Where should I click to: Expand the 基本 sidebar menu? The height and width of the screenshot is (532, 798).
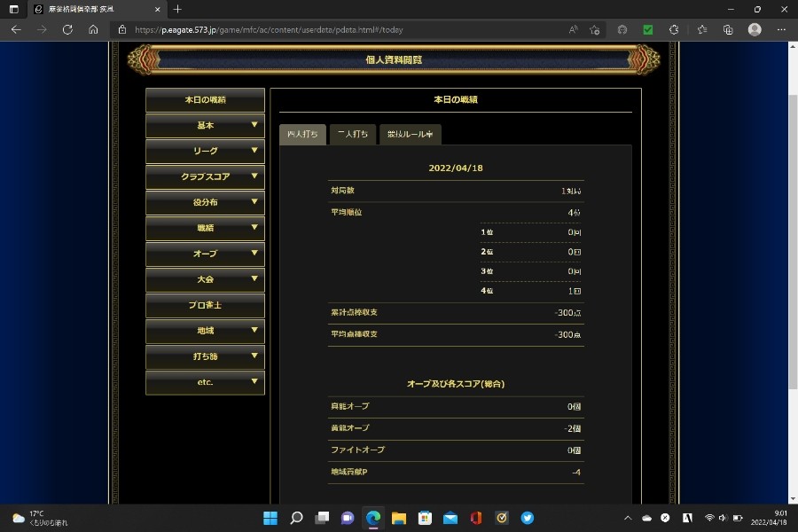click(x=205, y=126)
